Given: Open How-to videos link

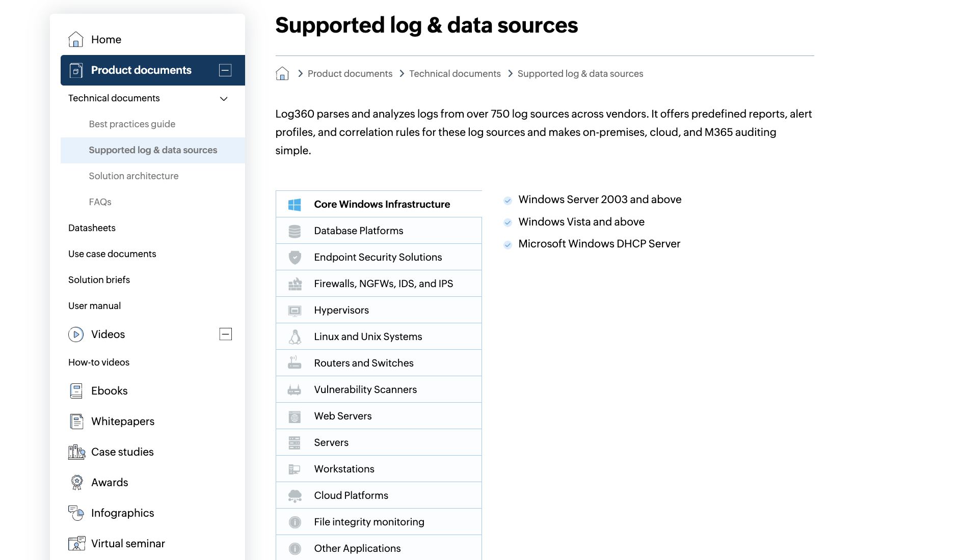Looking at the screenshot, I should (x=99, y=362).
